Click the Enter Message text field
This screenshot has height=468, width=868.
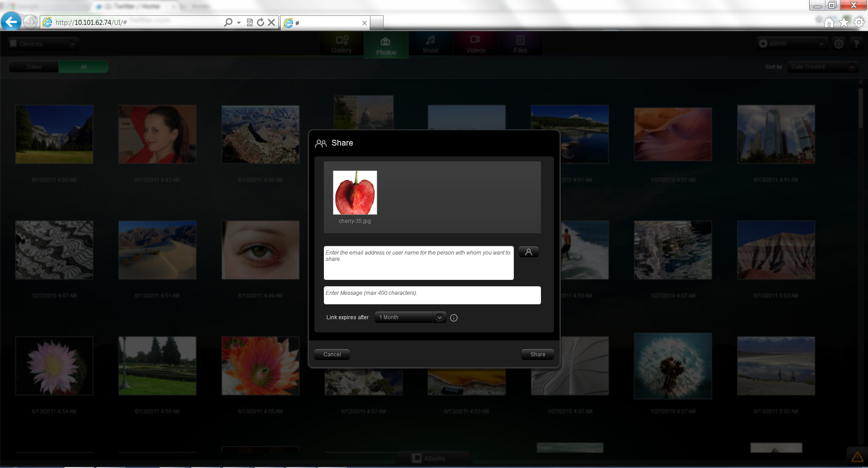pyautogui.click(x=432, y=295)
